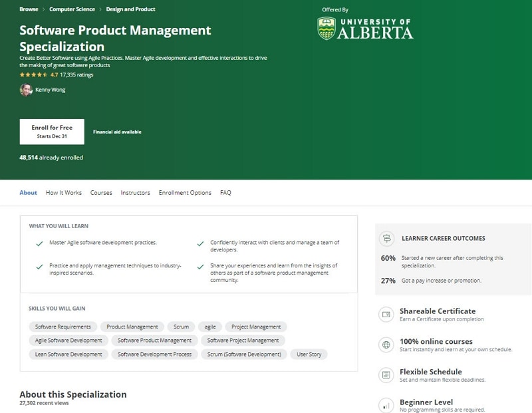
Task: Click the Software Development Process skill tag
Action: (155, 354)
